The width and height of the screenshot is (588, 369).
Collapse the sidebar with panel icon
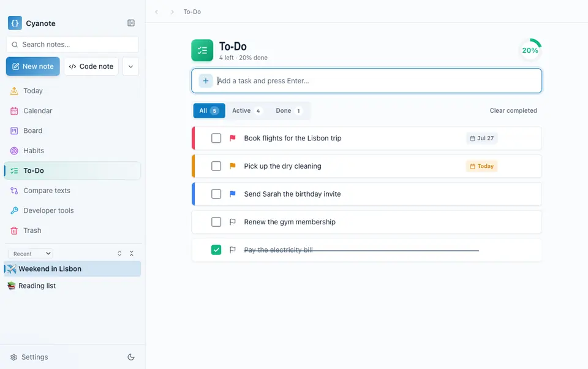(x=131, y=23)
